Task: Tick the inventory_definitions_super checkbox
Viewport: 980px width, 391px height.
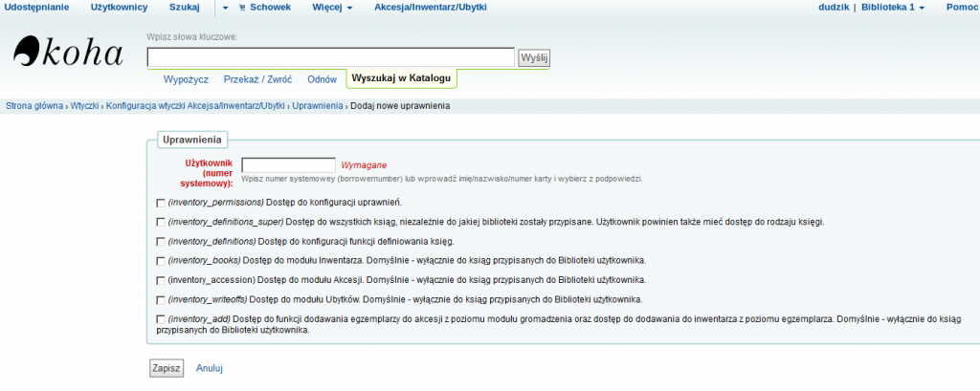Action: click(x=159, y=222)
